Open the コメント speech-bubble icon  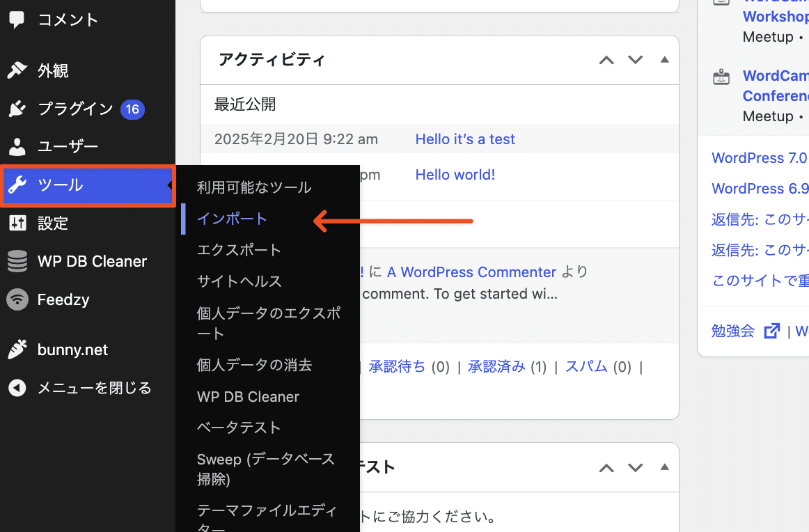(x=17, y=19)
